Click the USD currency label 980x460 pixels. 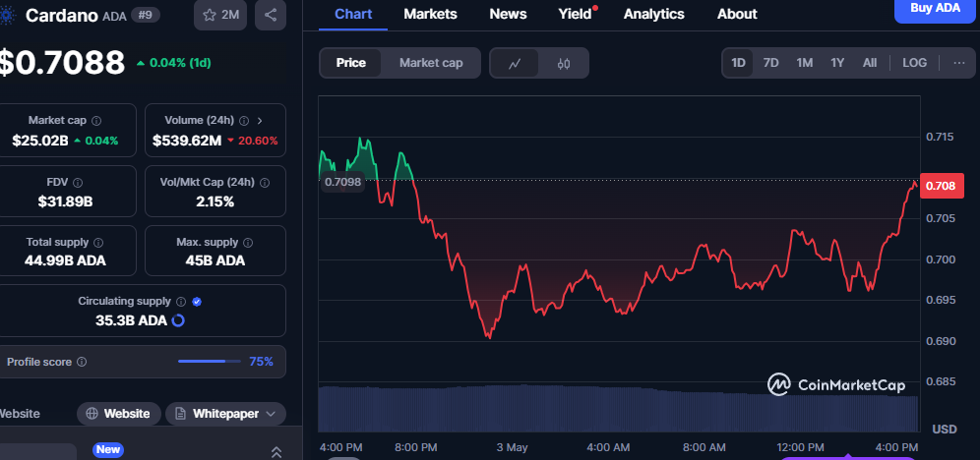tap(945, 430)
